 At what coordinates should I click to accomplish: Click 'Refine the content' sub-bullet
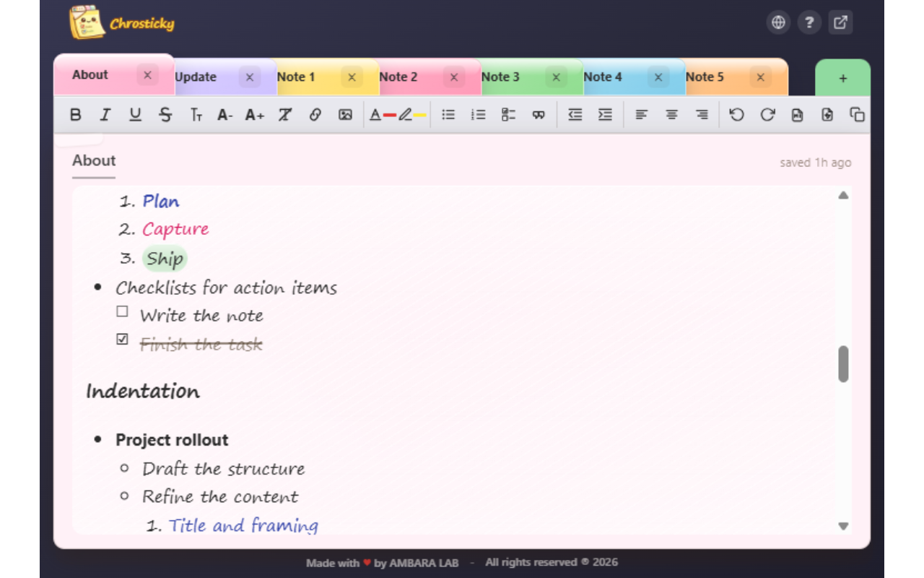[220, 497]
